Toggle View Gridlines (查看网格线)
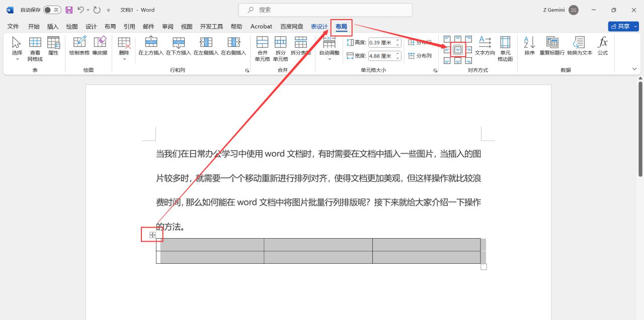The image size is (644, 320). tap(35, 49)
